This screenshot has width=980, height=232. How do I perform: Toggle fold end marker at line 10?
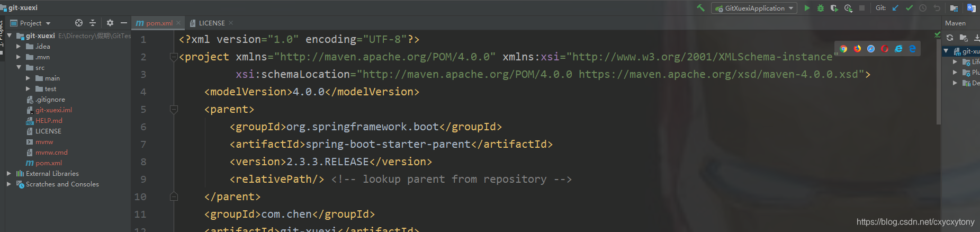(x=174, y=197)
